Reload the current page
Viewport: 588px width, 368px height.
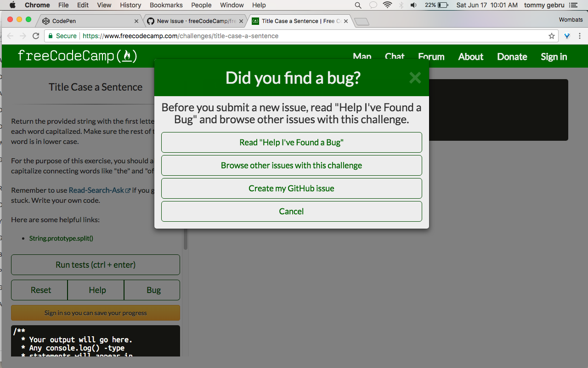[x=36, y=35]
